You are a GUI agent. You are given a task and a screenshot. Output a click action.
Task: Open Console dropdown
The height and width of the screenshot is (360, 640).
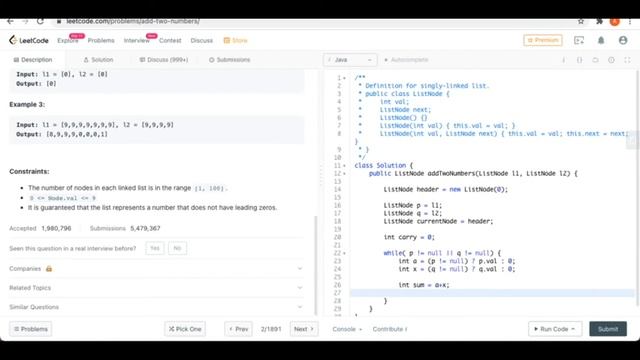(347, 329)
